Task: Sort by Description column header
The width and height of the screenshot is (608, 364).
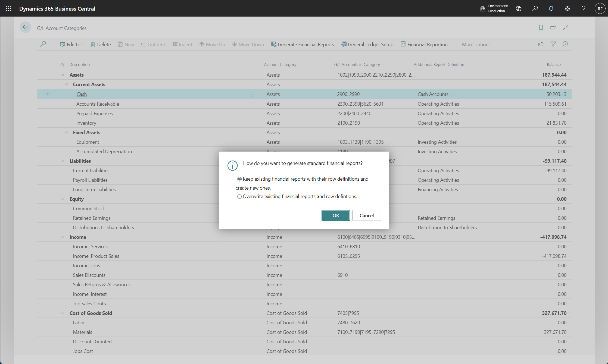Action: pos(79,65)
